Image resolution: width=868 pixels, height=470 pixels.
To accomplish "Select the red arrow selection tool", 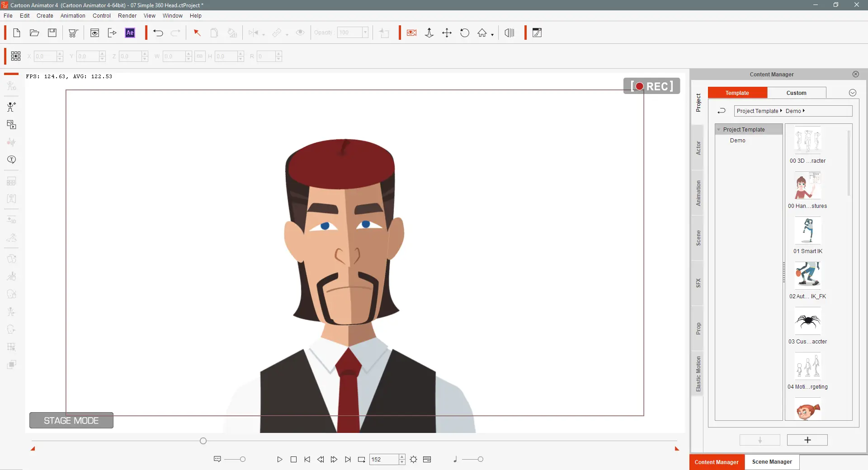I will click(x=197, y=33).
